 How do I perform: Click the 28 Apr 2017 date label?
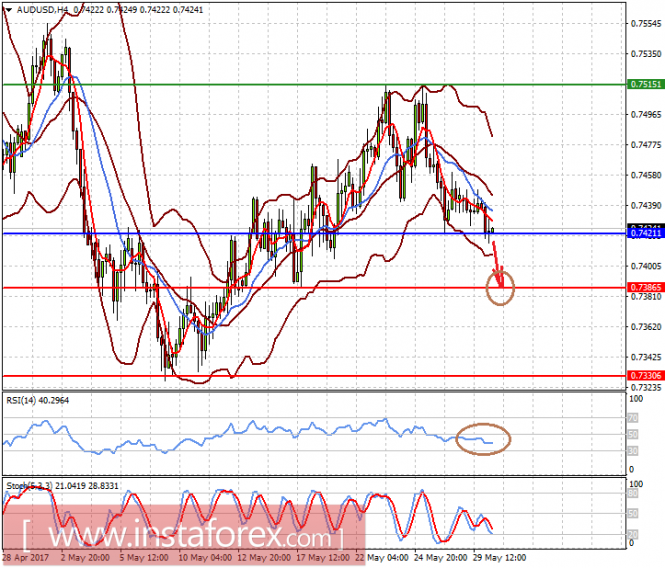(27, 556)
